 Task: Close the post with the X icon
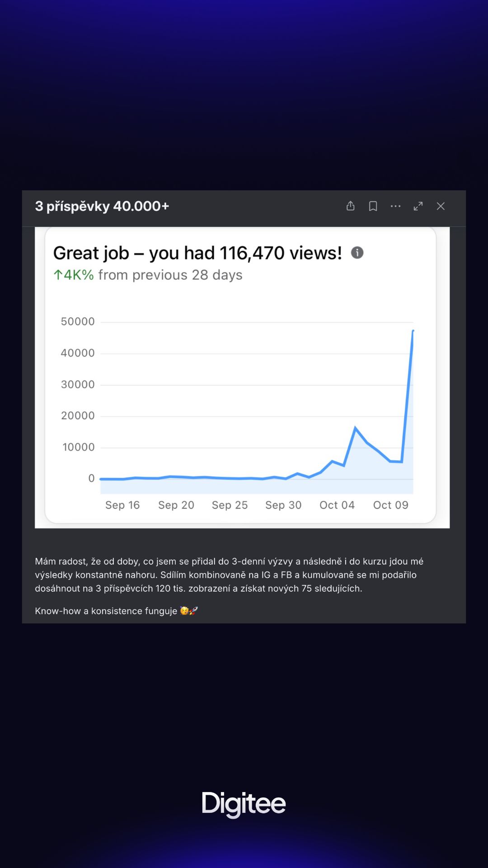click(441, 206)
